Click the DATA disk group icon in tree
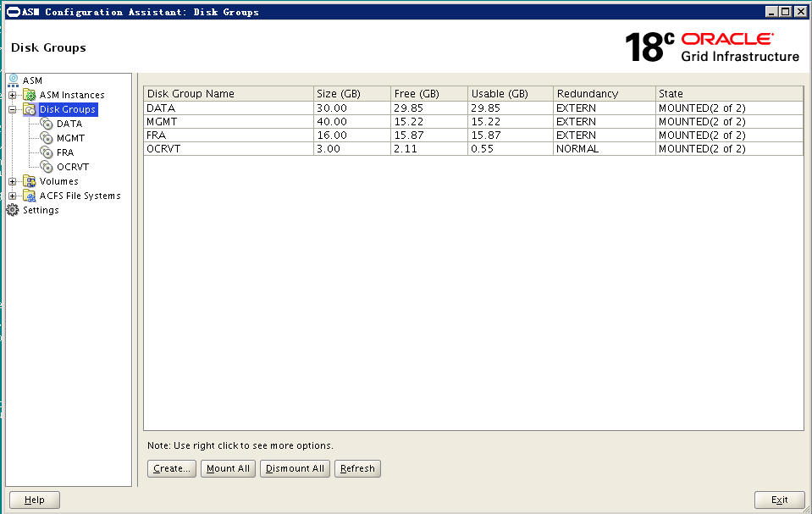Viewport: 812px width, 514px height. coord(47,124)
